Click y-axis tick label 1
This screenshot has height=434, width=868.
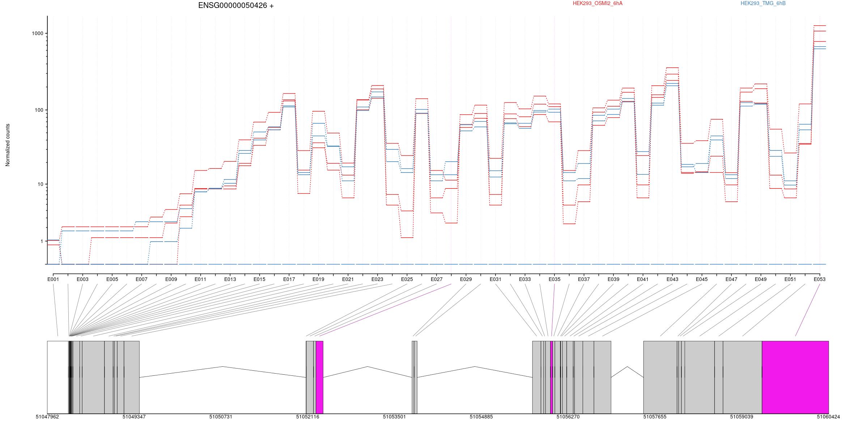[x=42, y=241]
